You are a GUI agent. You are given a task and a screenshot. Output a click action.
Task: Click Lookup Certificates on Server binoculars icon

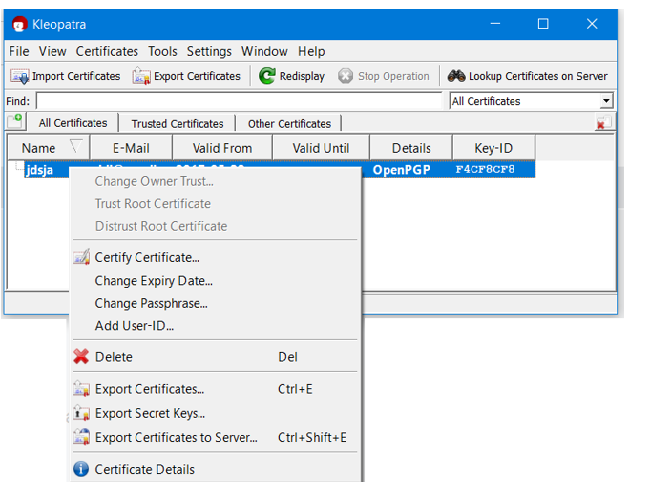[456, 76]
